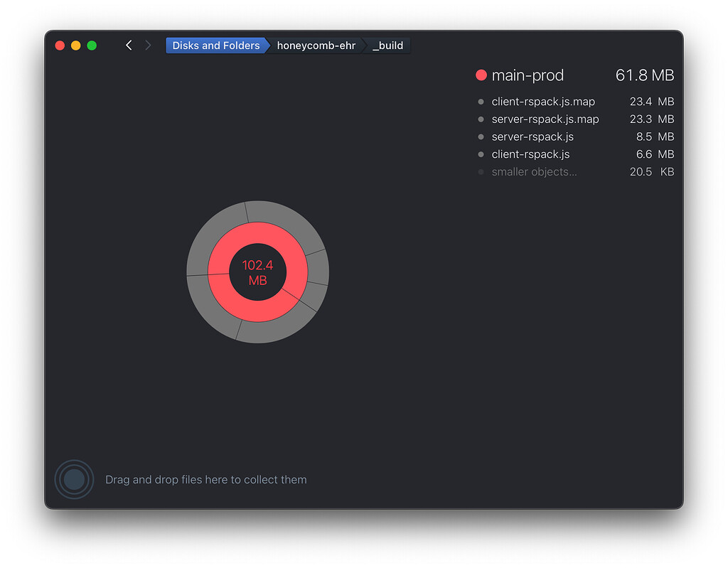Click the Drag and drop files here text
728x568 pixels.
[207, 479]
